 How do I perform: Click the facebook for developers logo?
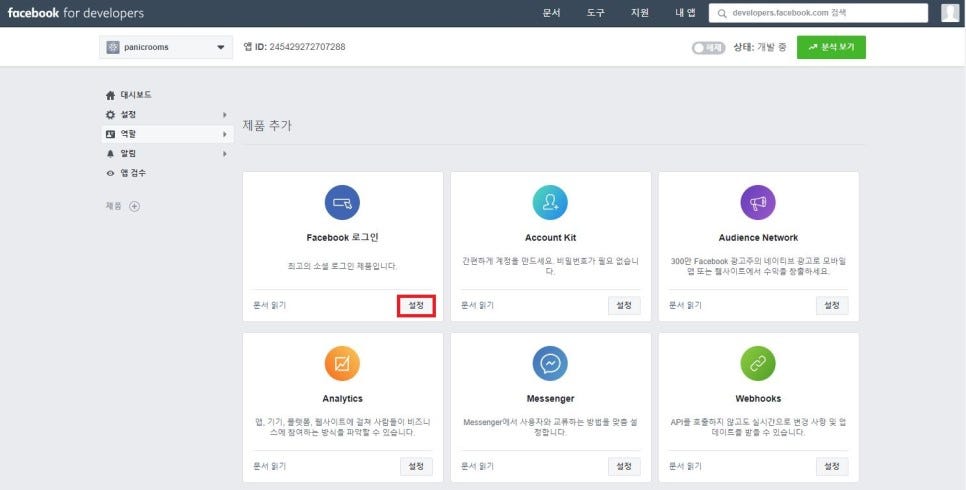tap(76, 13)
